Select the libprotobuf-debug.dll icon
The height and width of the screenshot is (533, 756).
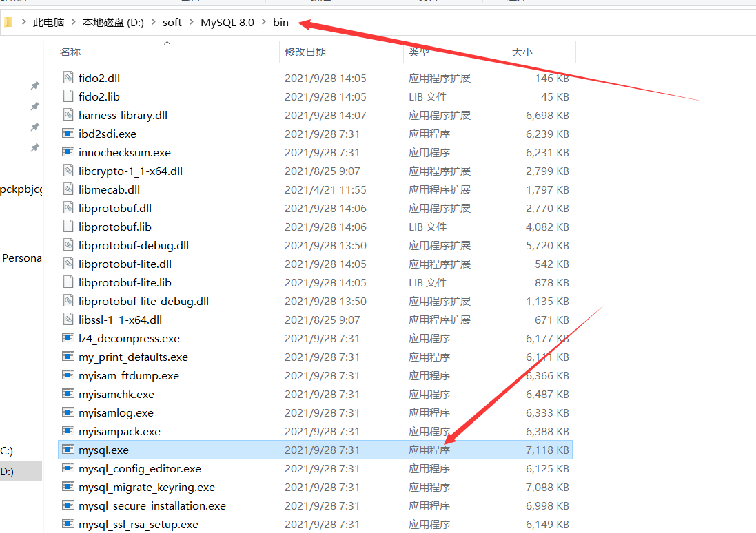click(68, 245)
